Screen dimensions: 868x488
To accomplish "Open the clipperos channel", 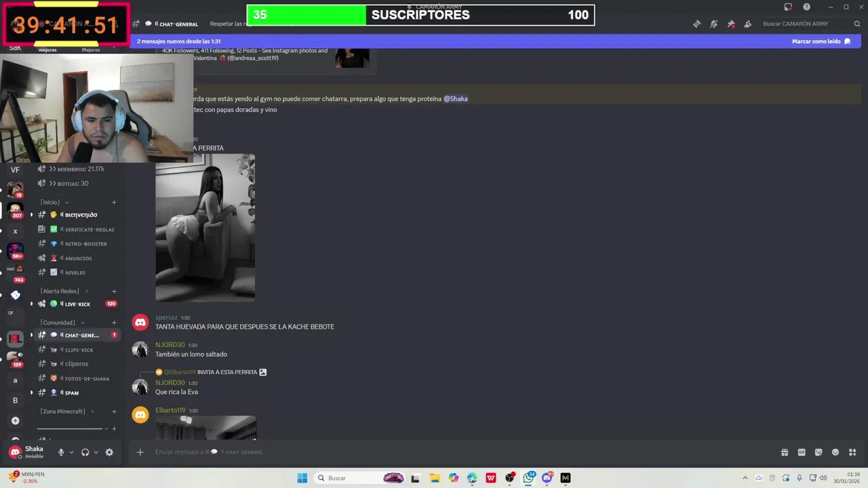I will [x=78, y=364].
